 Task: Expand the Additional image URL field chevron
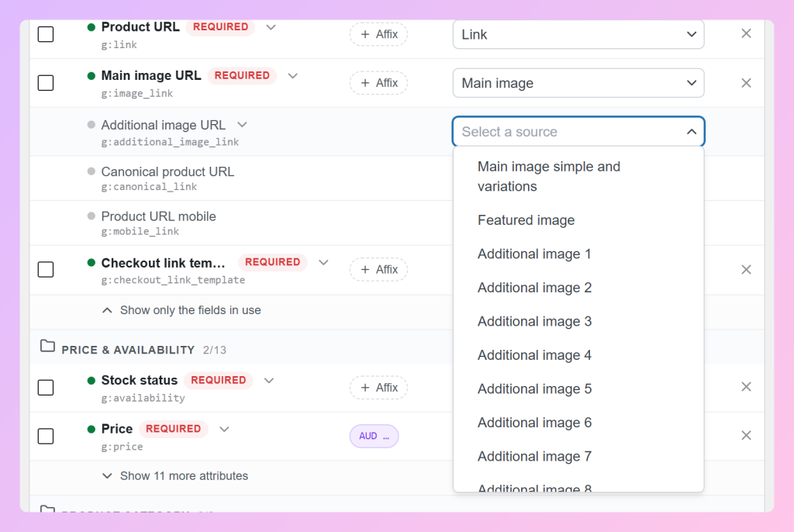[242, 125]
